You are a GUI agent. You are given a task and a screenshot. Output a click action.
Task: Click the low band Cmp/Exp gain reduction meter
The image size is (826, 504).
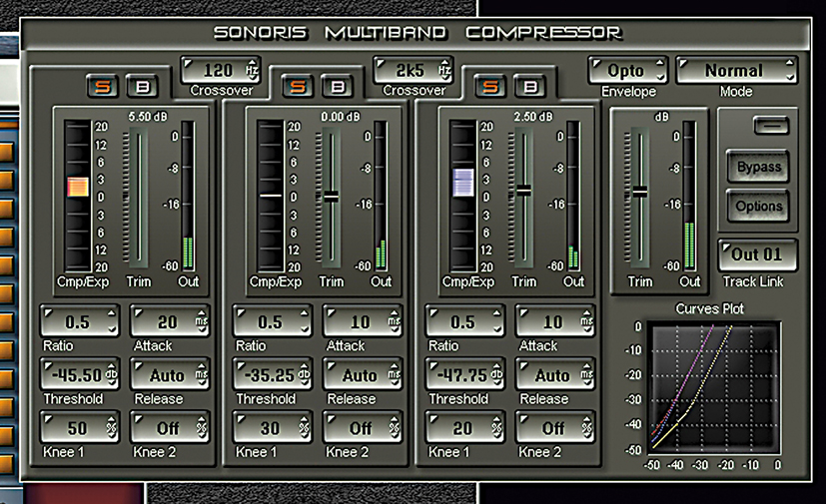pyautogui.click(x=78, y=196)
